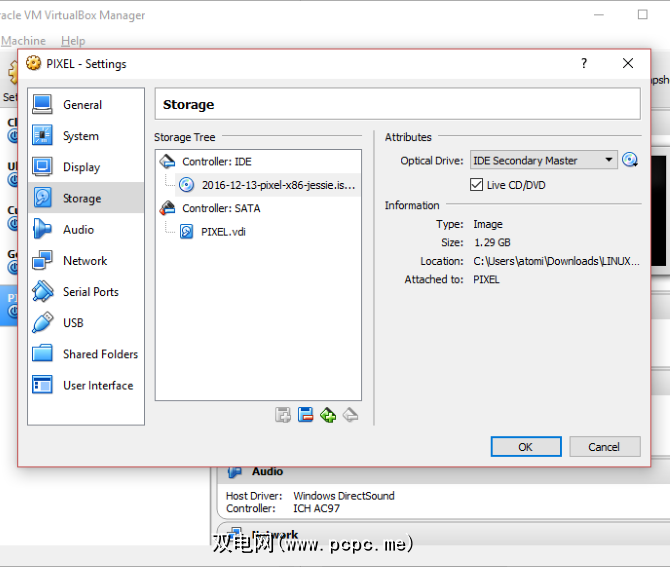
Task: Click the Remove Attachment icon
Action: [350, 415]
